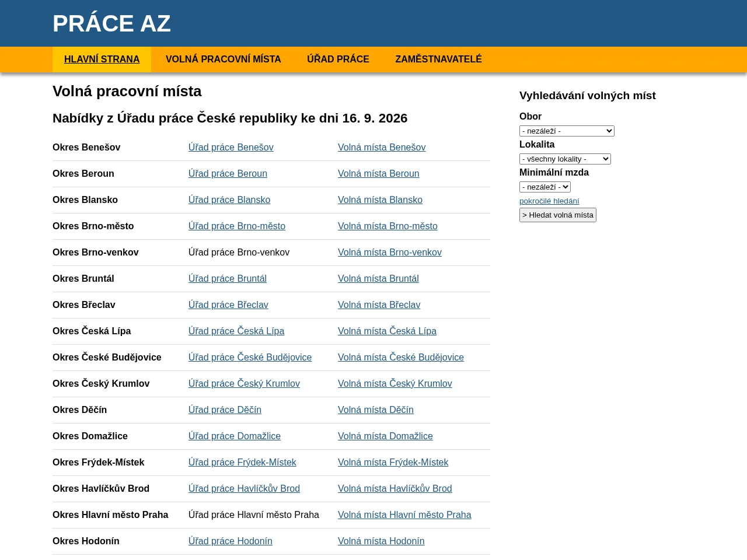The height and width of the screenshot is (560, 747).
Task: Open Úřad práce Domažlice link
Action: pos(235,436)
